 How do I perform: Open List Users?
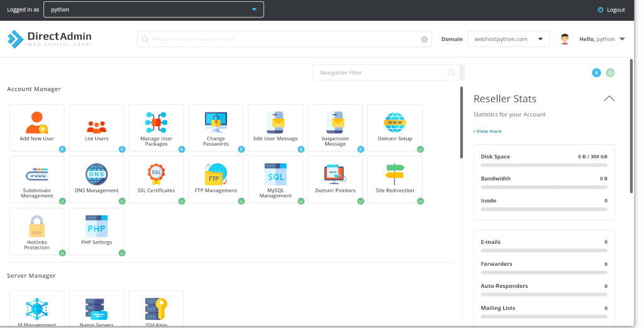tap(96, 128)
